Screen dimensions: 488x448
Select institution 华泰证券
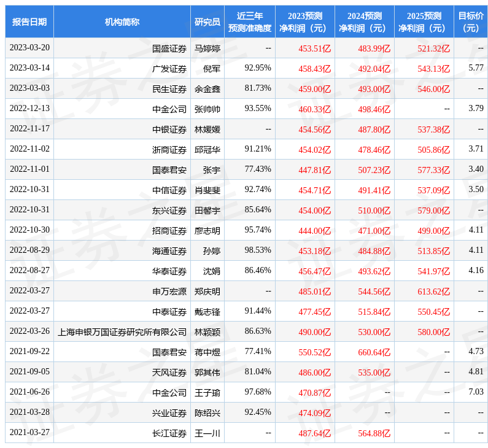pyautogui.click(x=169, y=271)
